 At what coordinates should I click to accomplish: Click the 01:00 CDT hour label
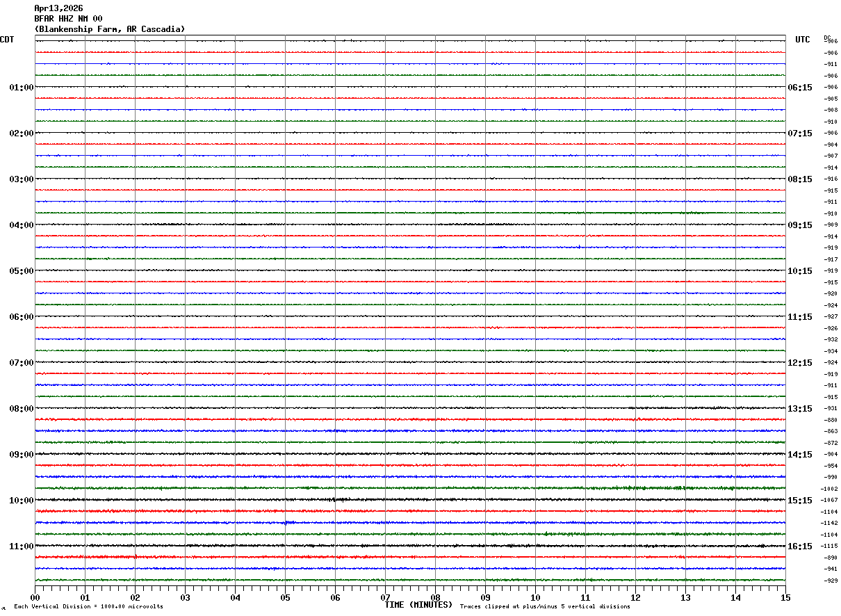pyautogui.click(x=22, y=88)
